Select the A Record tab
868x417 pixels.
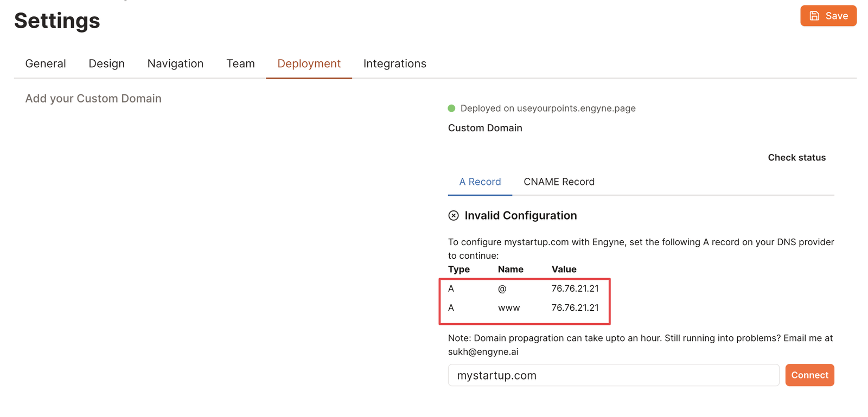pos(480,182)
